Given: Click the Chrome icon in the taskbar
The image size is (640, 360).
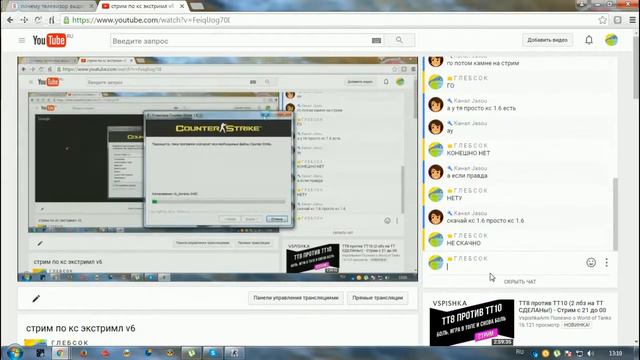Looking at the screenshot, I should point(60,353).
